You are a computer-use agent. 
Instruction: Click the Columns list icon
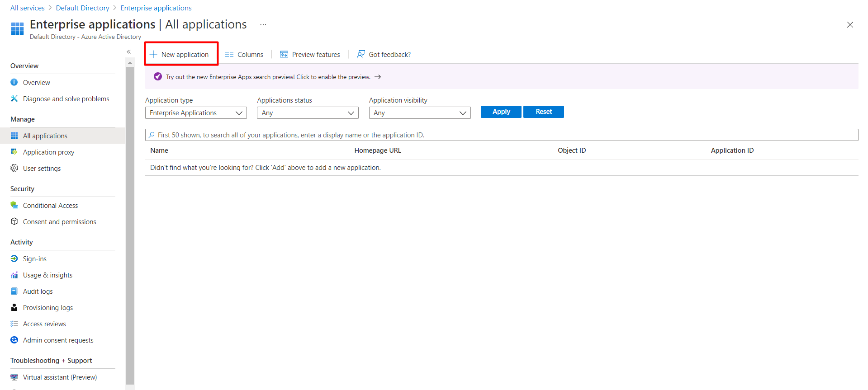[229, 54]
